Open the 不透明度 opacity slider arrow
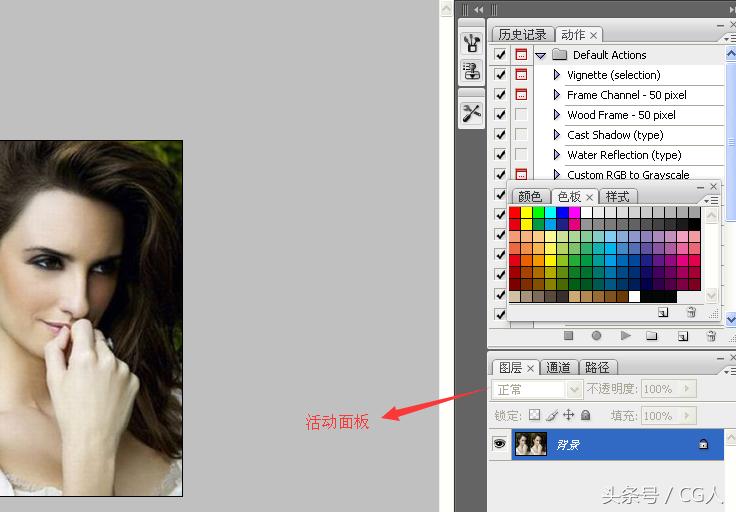 pyautogui.click(x=687, y=389)
